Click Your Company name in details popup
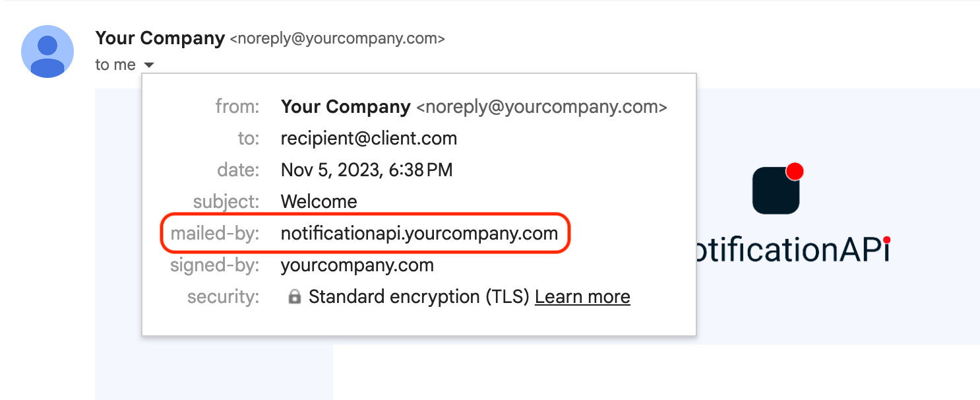The image size is (980, 400). coord(346,106)
